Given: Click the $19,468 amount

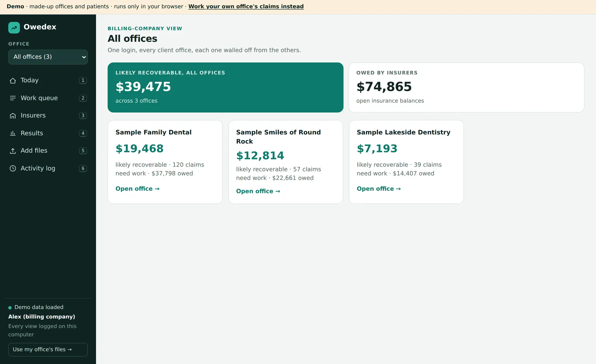Looking at the screenshot, I should (139, 149).
